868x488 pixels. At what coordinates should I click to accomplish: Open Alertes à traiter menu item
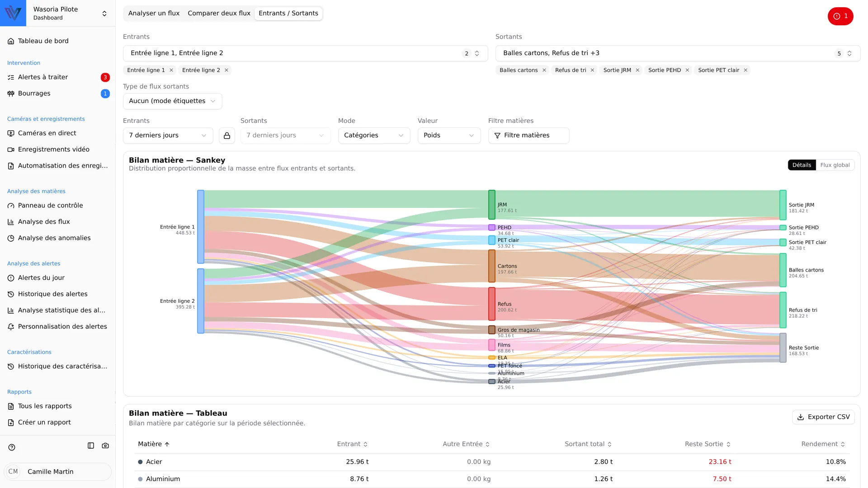[58, 77]
